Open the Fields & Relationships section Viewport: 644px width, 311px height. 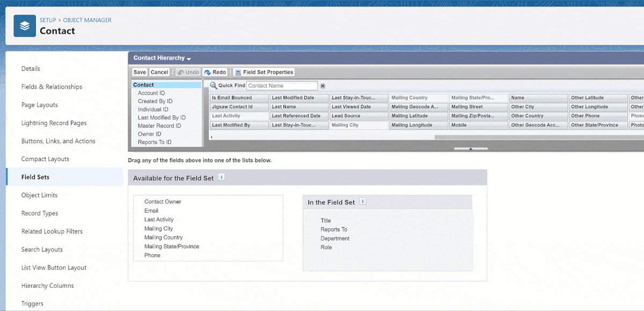[x=52, y=87]
